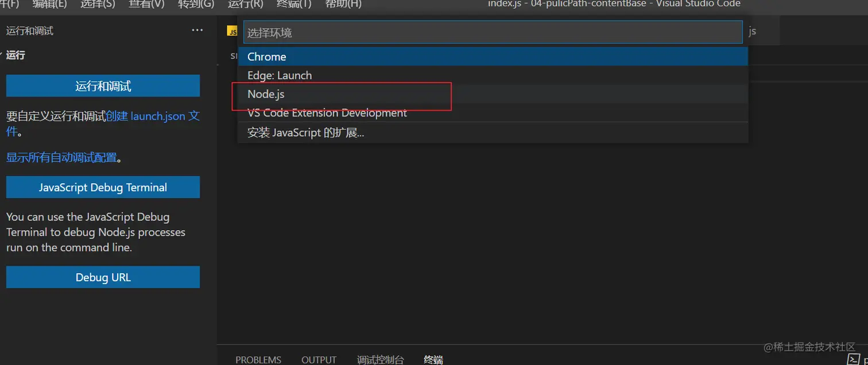Choose Edge: Launch environment

pyautogui.click(x=493, y=75)
